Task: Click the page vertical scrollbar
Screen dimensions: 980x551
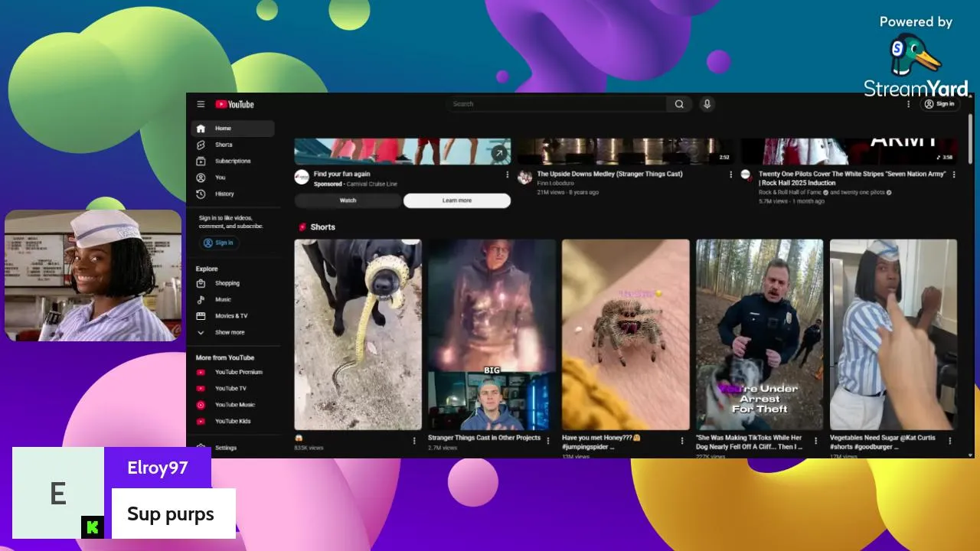Action: pos(971,138)
